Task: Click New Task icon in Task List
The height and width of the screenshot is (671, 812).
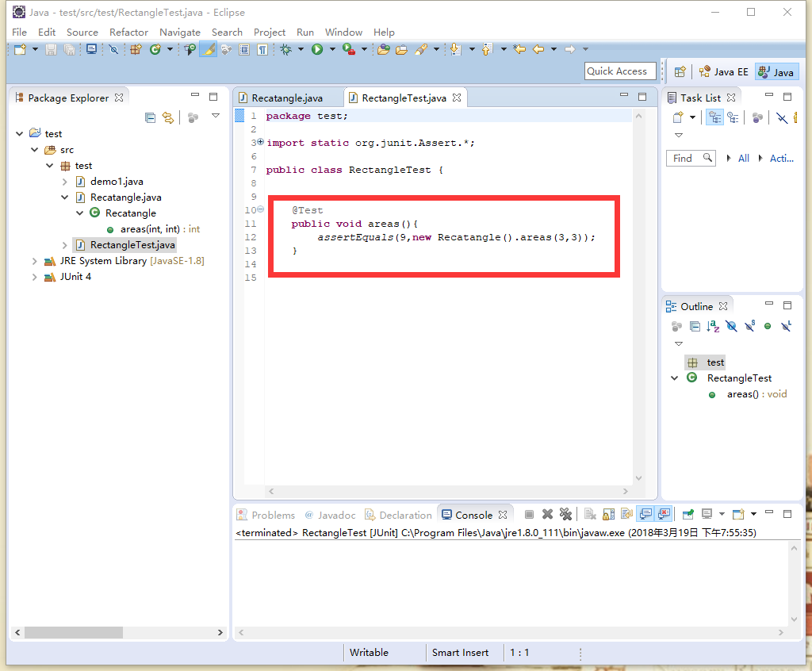Action: click(x=678, y=117)
